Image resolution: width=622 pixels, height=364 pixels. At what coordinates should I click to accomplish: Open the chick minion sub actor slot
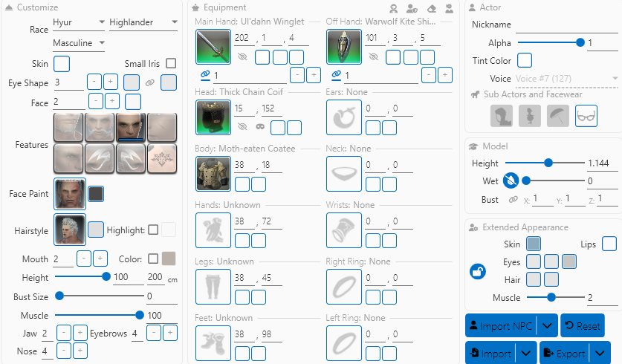tap(530, 116)
